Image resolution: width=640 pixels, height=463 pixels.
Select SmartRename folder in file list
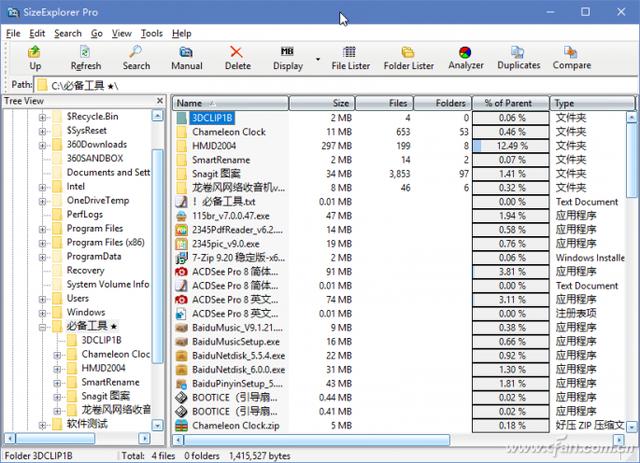tap(221, 160)
